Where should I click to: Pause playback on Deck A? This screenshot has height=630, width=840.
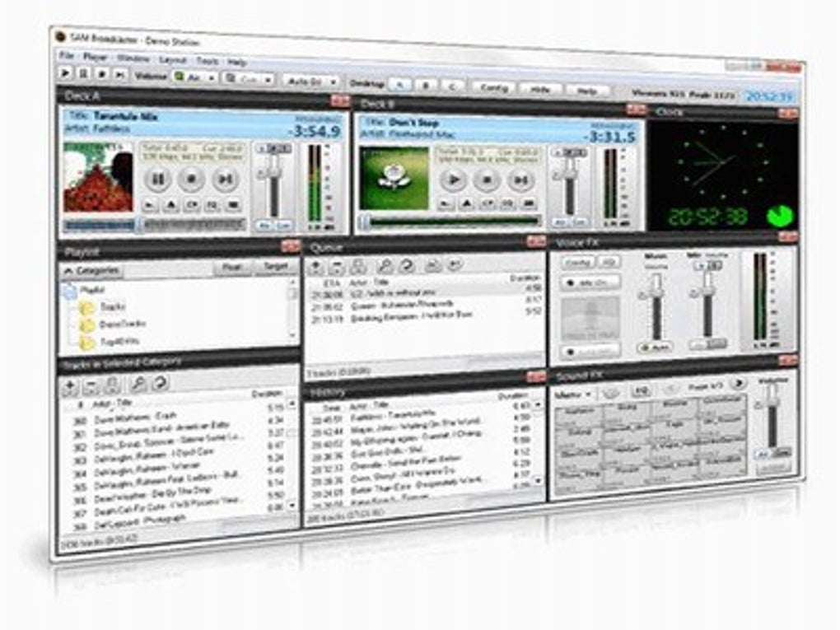pyautogui.click(x=158, y=179)
